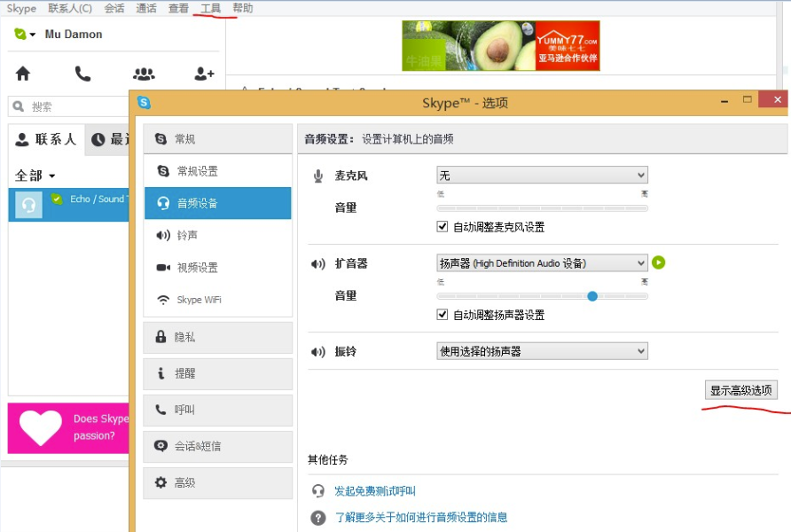Expand the 呼叫 options section

(x=218, y=410)
